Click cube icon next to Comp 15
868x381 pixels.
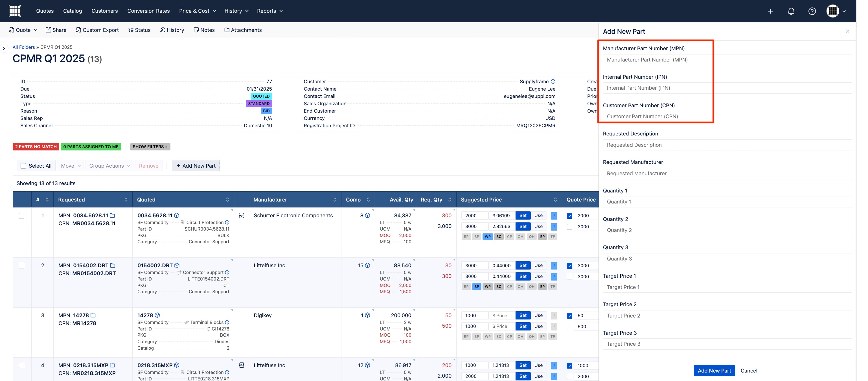[368, 266]
